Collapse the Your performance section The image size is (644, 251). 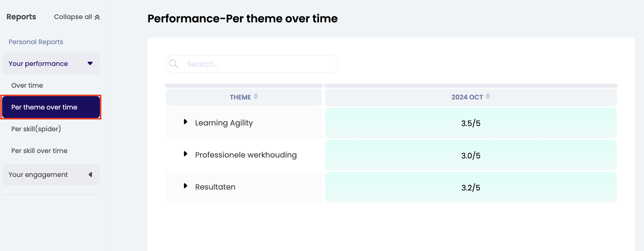[x=90, y=64]
